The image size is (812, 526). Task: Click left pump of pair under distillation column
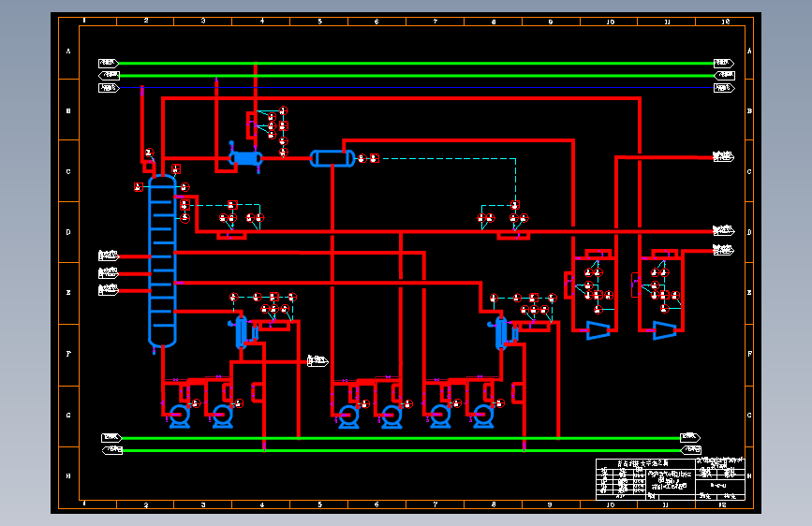point(179,416)
